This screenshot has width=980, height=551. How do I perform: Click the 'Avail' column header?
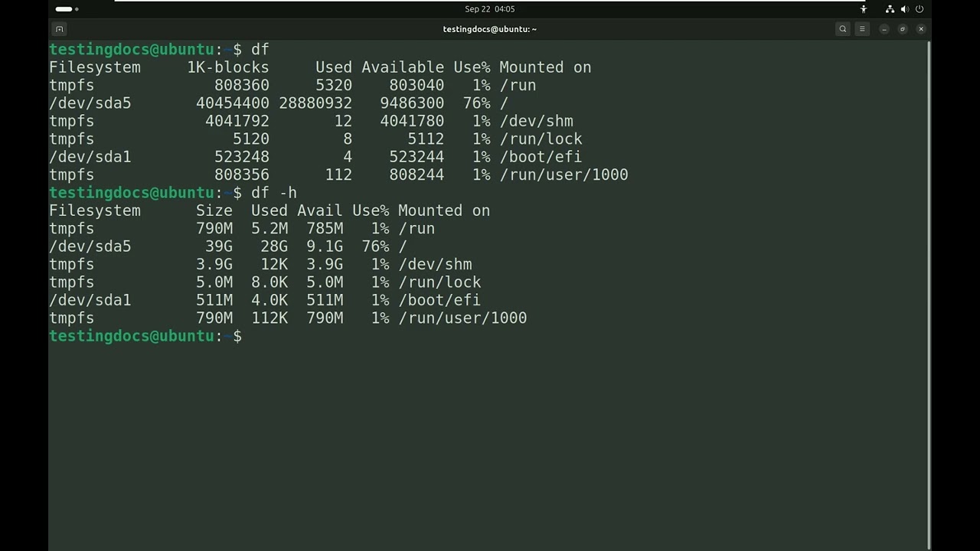pyautogui.click(x=320, y=210)
